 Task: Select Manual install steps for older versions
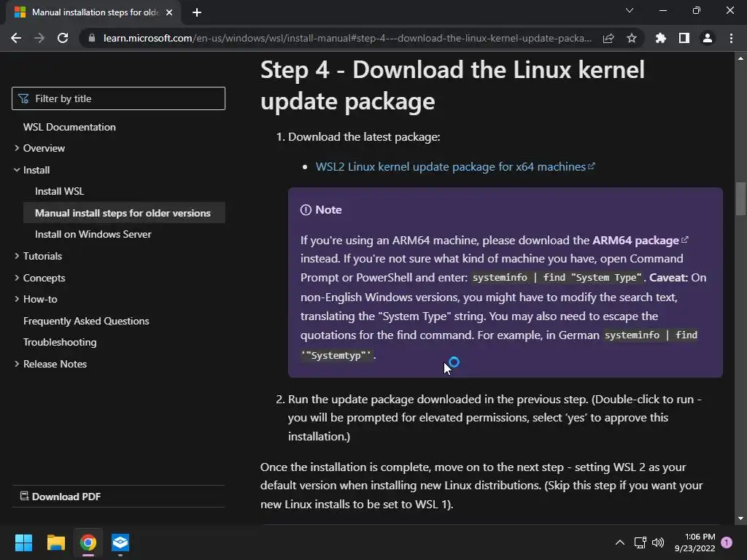(x=123, y=213)
